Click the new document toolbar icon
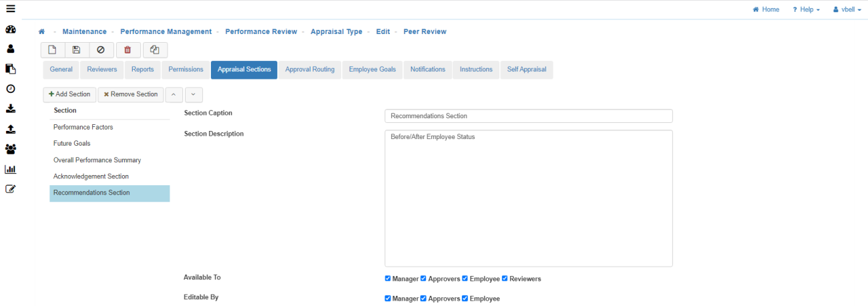This screenshot has width=868, height=306. (52, 50)
